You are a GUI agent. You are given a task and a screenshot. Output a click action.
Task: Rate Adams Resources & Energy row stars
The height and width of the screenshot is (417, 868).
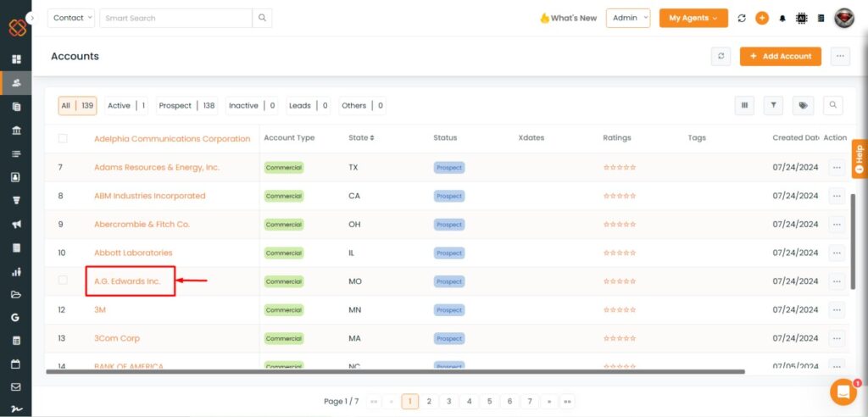[x=620, y=167]
